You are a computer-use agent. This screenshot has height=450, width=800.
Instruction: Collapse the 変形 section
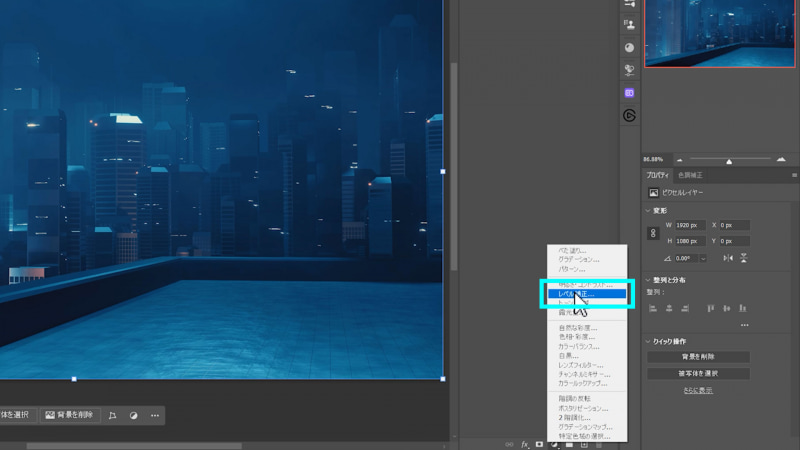(648, 210)
